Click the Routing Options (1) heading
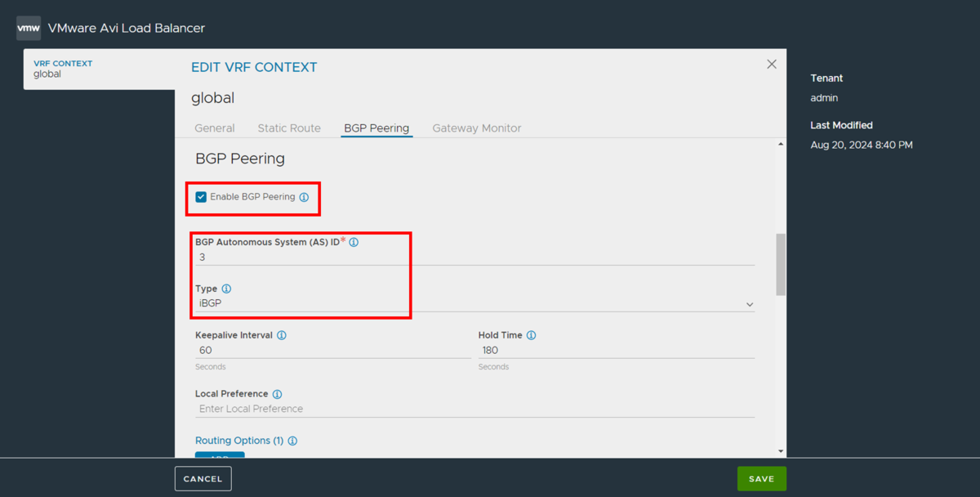Screen dimensions: 980x497 (239, 441)
